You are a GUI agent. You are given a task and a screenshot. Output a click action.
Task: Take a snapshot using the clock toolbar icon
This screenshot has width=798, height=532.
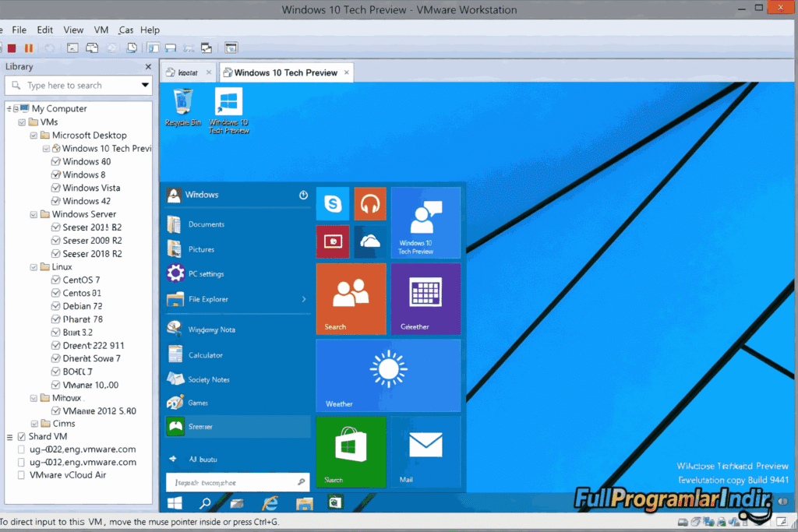[x=132, y=48]
